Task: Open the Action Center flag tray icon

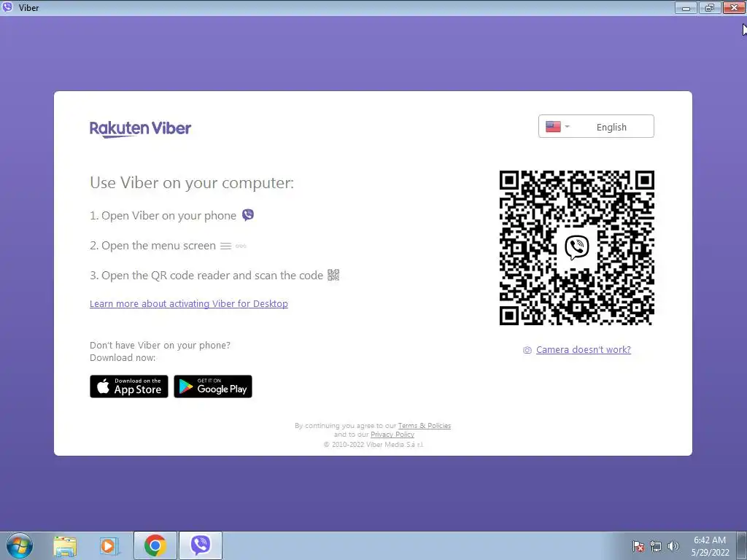Action: click(638, 546)
